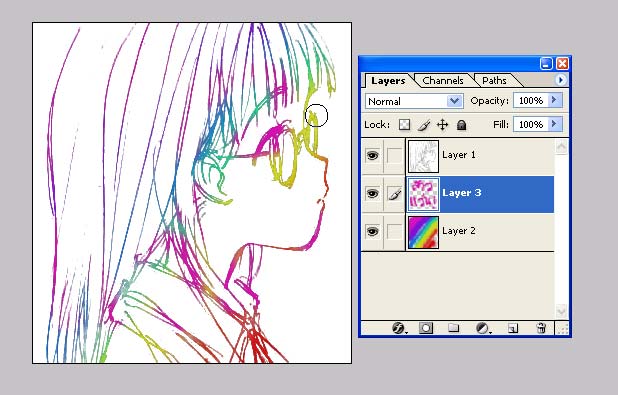618x395 pixels.
Task: Select the Layers tab
Action: (388, 80)
